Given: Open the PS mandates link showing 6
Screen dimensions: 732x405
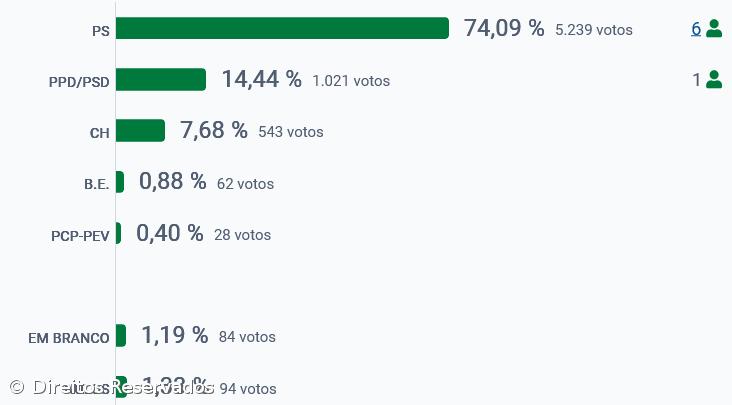Looking at the screenshot, I should click(696, 29).
